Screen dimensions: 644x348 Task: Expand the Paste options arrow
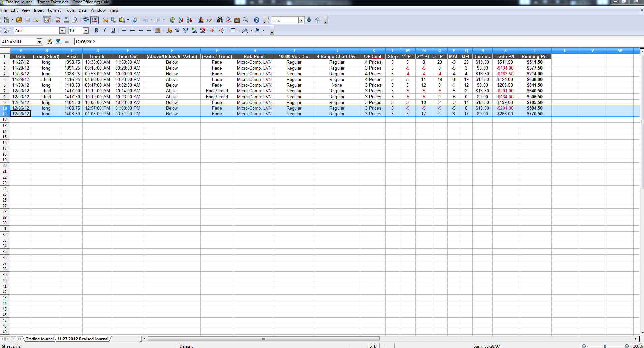coord(128,20)
